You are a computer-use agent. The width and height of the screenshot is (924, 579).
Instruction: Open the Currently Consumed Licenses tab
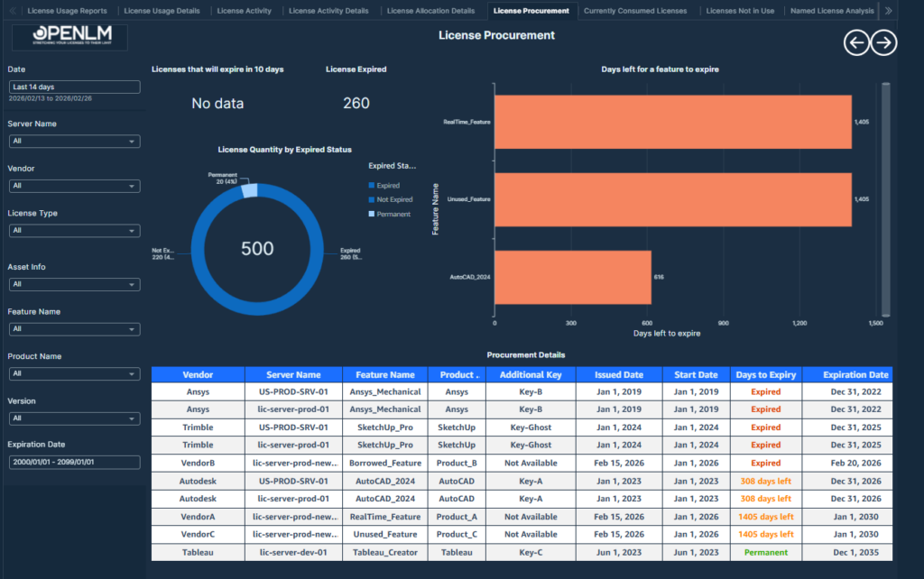click(634, 11)
